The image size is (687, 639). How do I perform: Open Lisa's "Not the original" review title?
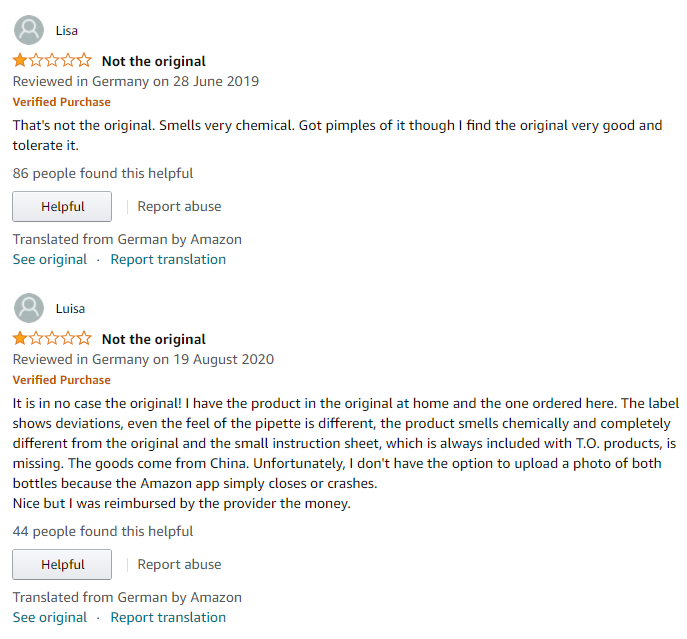pos(154,61)
